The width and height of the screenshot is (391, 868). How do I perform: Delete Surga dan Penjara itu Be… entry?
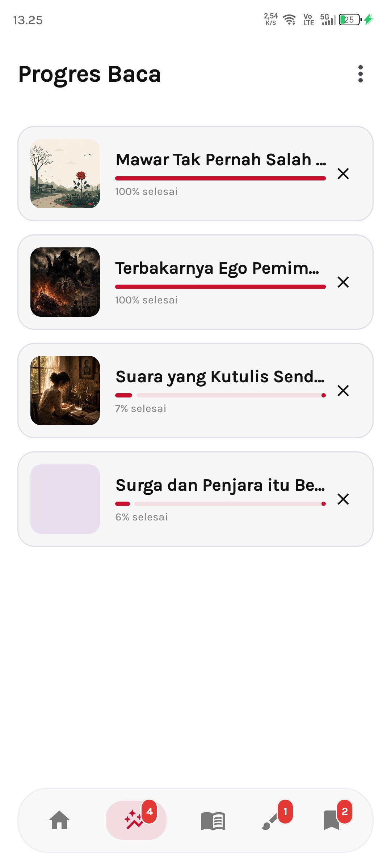tap(343, 499)
